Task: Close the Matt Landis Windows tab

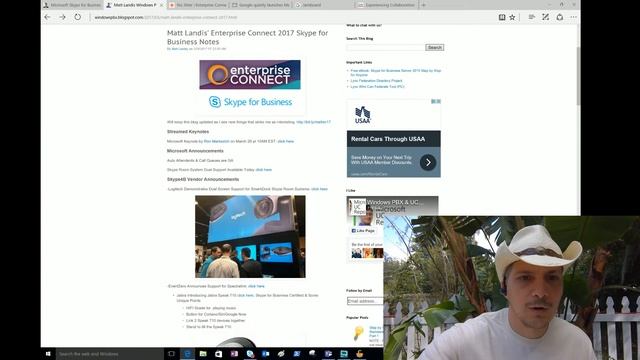Action: coord(162,5)
